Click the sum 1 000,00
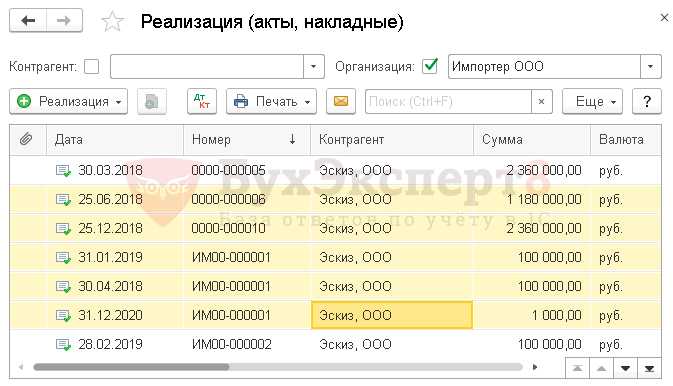Image resolution: width=673 pixels, height=386 pixels. pyautogui.click(x=557, y=315)
